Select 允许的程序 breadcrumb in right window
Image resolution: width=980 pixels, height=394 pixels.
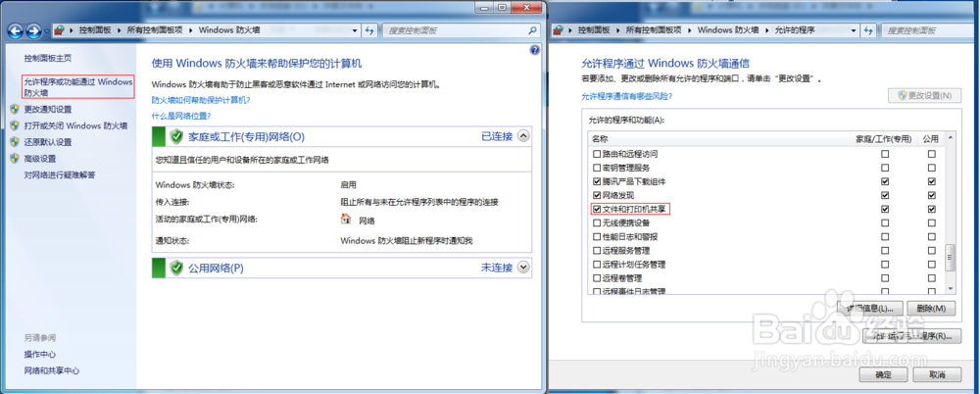click(794, 30)
